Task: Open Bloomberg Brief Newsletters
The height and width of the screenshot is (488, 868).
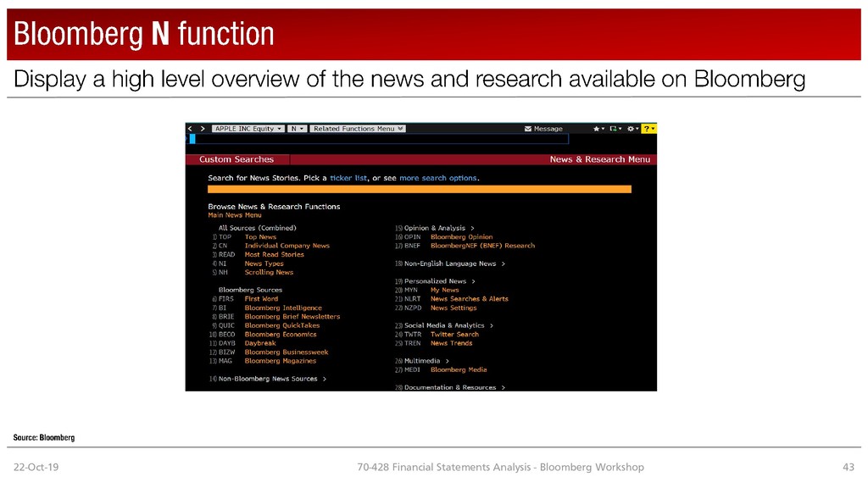Action: pos(292,317)
